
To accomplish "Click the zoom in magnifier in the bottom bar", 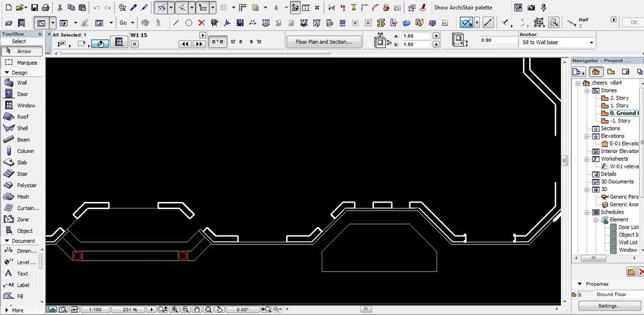I will (175, 309).
